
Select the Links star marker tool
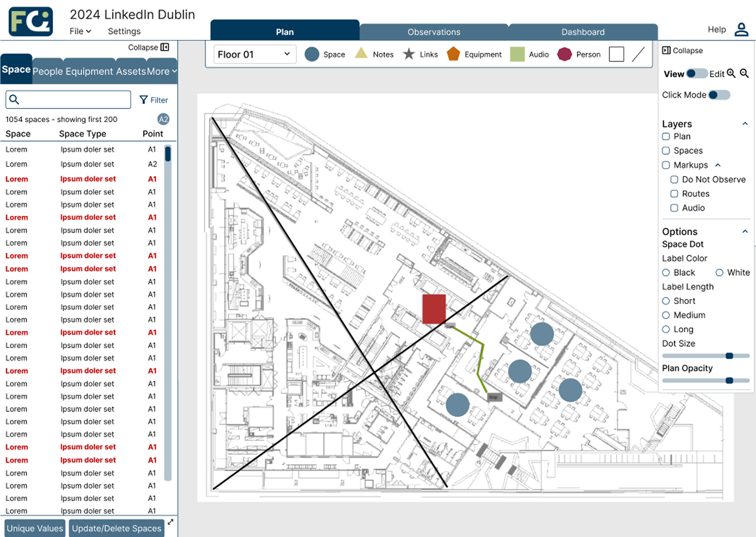click(x=409, y=54)
